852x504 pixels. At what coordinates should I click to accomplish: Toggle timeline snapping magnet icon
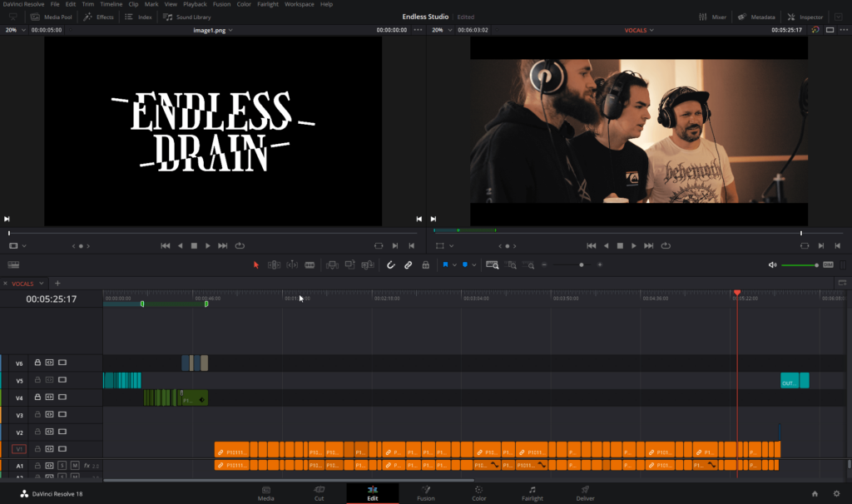(390, 264)
